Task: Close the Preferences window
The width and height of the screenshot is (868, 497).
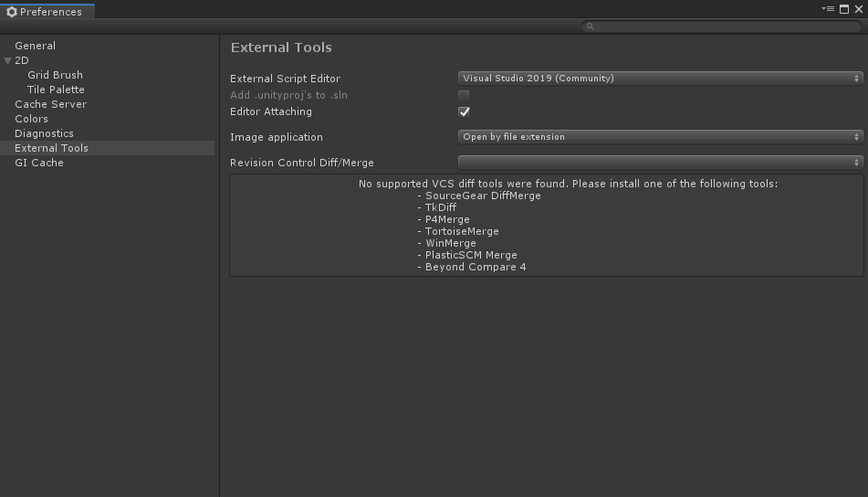Action: tap(858, 9)
